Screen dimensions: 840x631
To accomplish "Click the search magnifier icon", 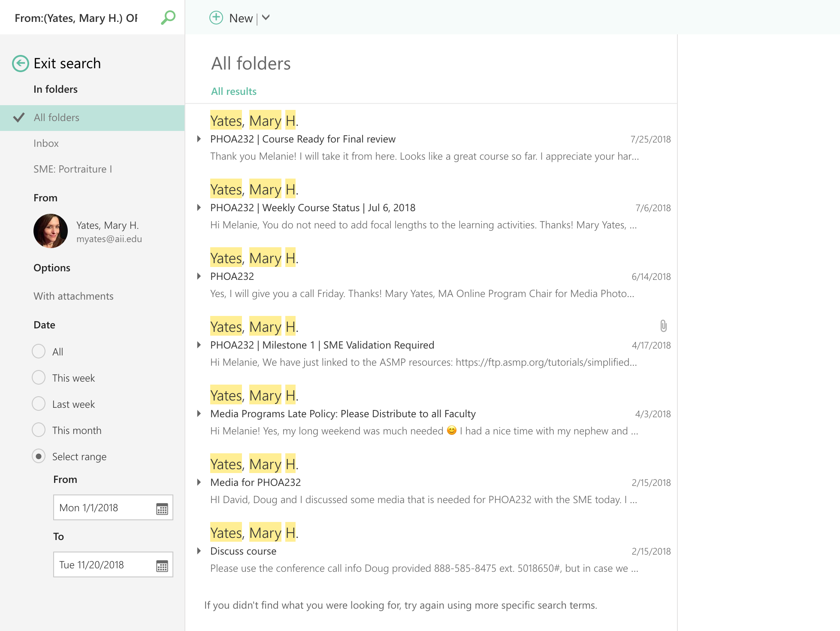I will pos(168,18).
